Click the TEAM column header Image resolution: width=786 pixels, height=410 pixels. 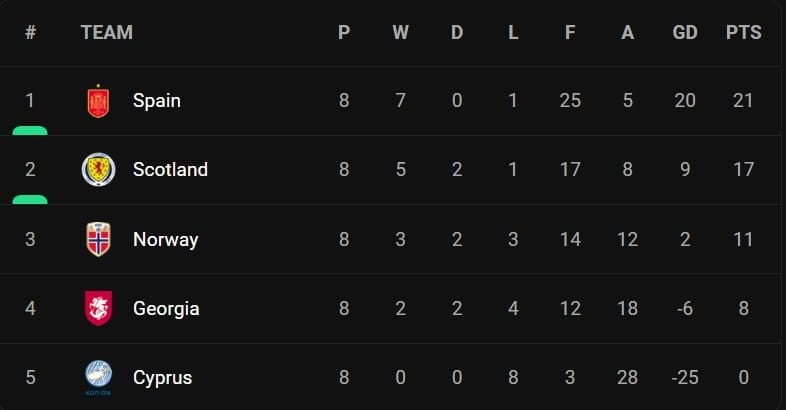106,33
